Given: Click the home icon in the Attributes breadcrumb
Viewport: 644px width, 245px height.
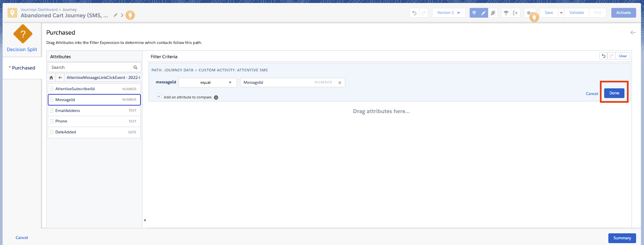Looking at the screenshot, I should pos(51,78).
